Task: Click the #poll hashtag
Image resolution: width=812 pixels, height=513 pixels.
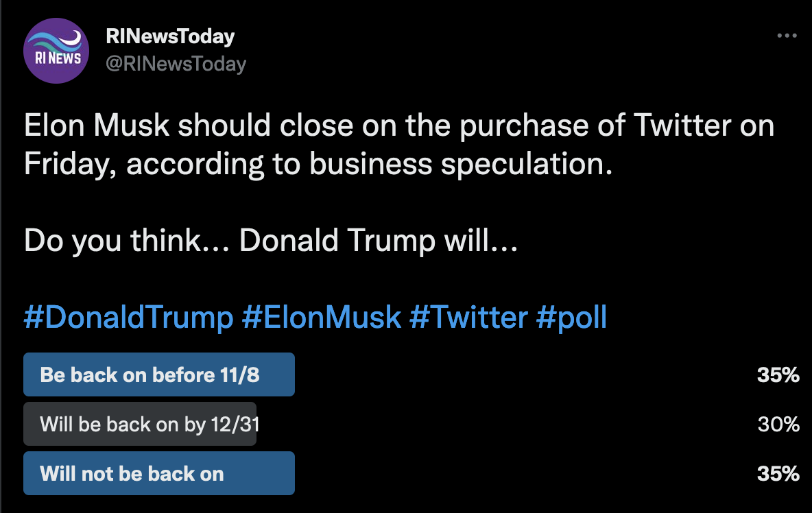Action: (572, 318)
